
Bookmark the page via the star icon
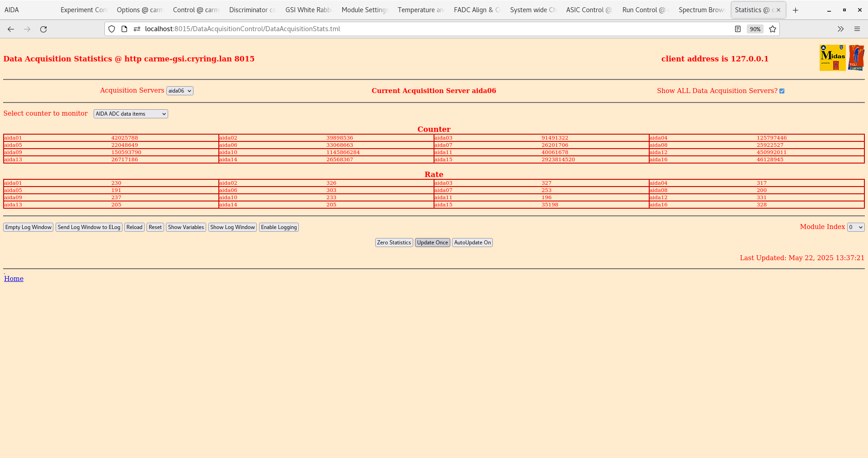coord(773,29)
